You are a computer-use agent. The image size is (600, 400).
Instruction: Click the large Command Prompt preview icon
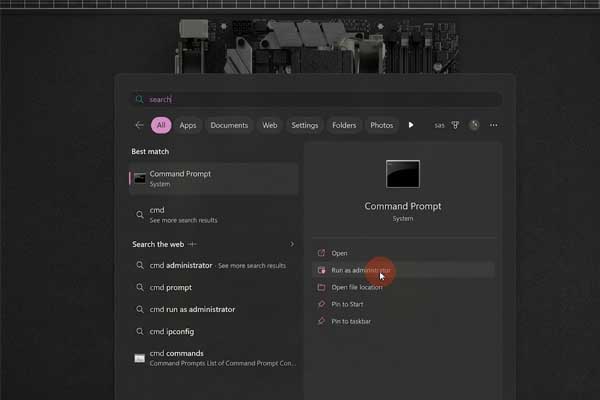[x=403, y=174]
